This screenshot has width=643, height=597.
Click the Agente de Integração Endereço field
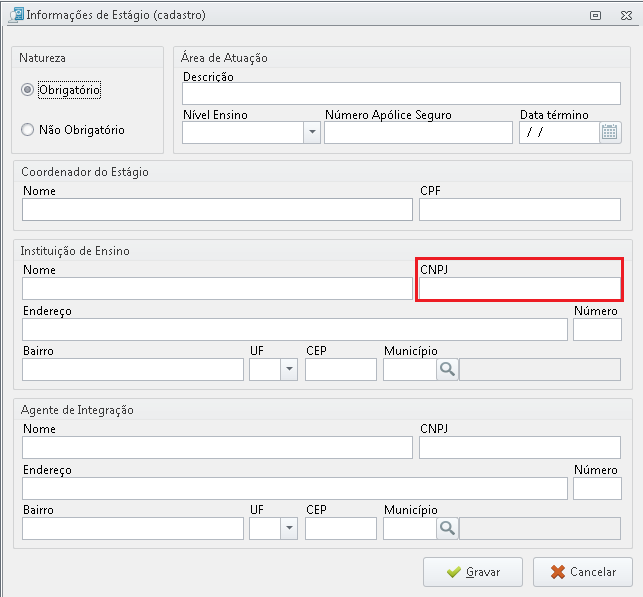(295, 488)
